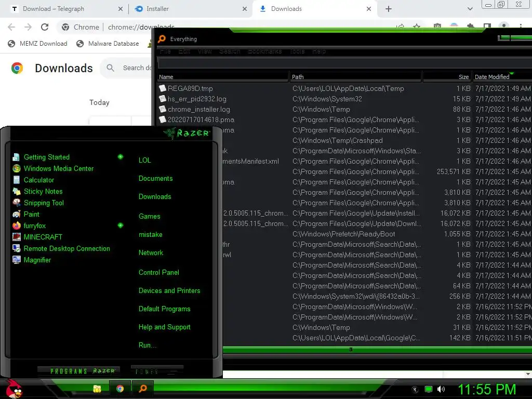Open Malware Database bookmark
The height and width of the screenshot is (399, 532).
(108, 44)
